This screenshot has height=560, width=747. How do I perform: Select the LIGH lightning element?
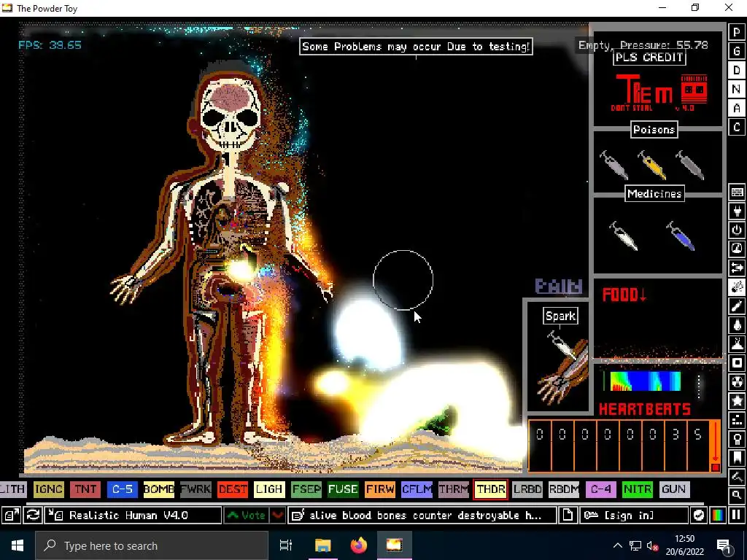point(269,489)
